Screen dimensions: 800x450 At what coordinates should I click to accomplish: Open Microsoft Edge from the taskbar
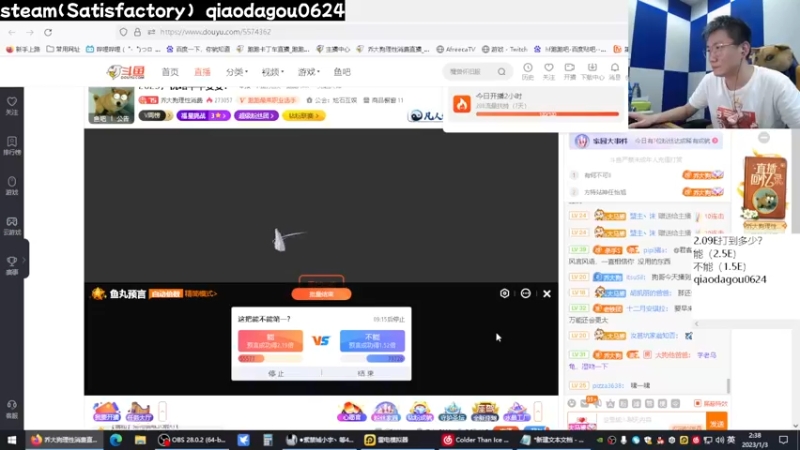click(x=115, y=440)
